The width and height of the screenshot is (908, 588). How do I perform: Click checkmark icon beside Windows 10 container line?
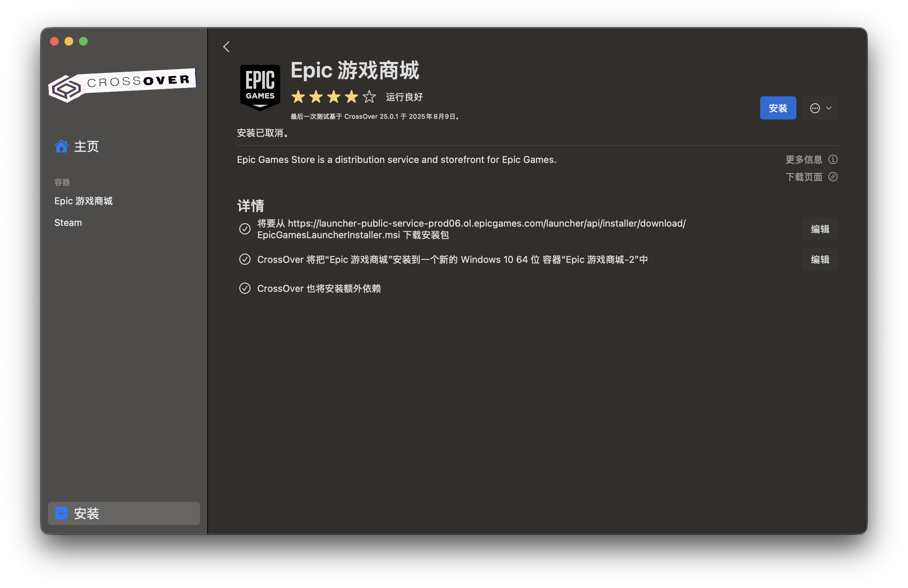click(245, 260)
